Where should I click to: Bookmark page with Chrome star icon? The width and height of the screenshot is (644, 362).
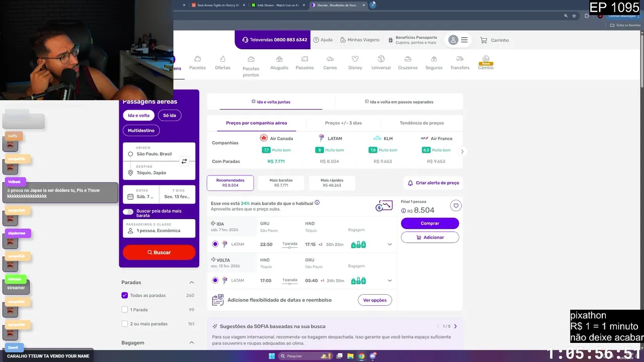coord(574,16)
